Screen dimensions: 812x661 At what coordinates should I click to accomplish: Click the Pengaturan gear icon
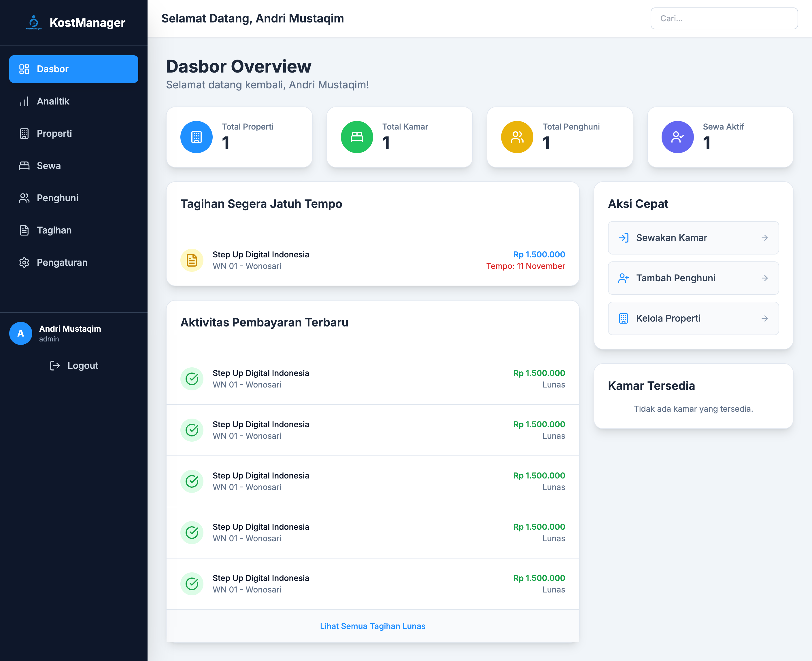(x=24, y=262)
